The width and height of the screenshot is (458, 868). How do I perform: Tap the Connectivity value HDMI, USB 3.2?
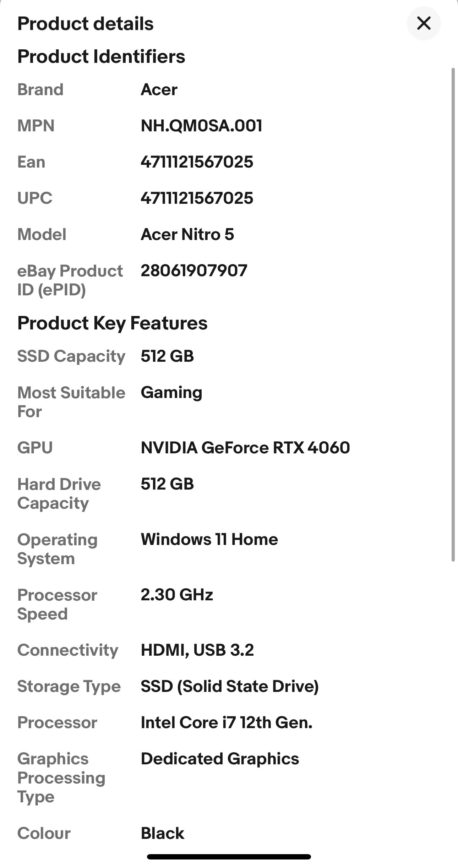point(197,650)
